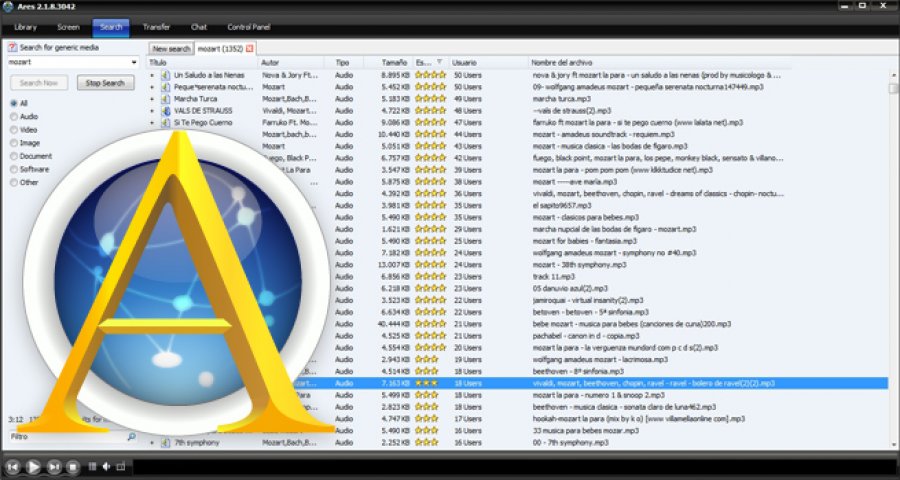Skip to previous track in player
The height and width of the screenshot is (480, 900).
click(13, 467)
